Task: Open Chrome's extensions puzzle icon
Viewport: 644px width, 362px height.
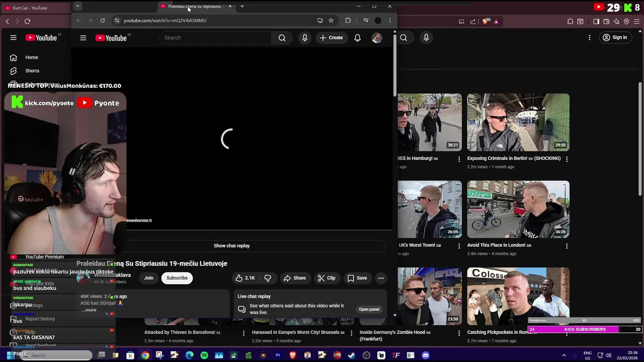Action: click(348, 21)
